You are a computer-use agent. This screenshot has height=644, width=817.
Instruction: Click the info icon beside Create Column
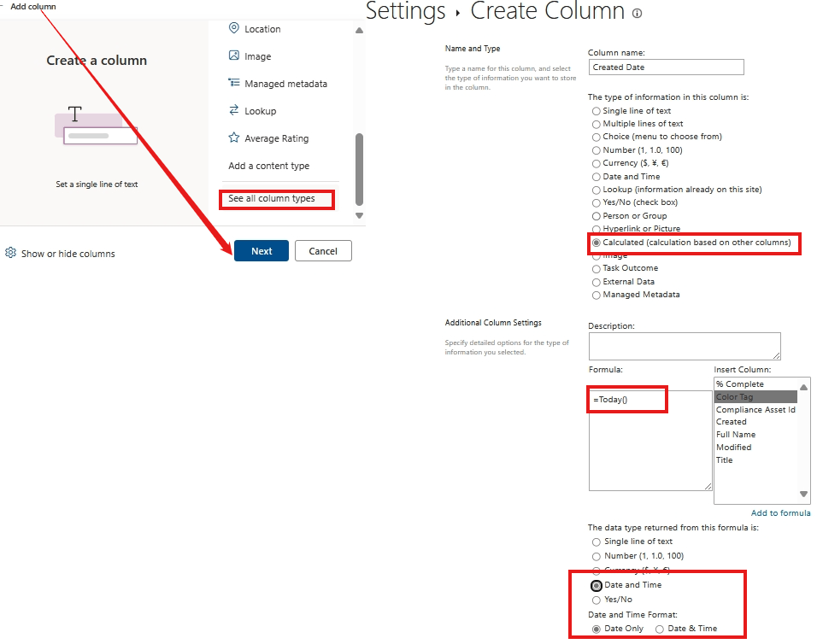pyautogui.click(x=637, y=13)
